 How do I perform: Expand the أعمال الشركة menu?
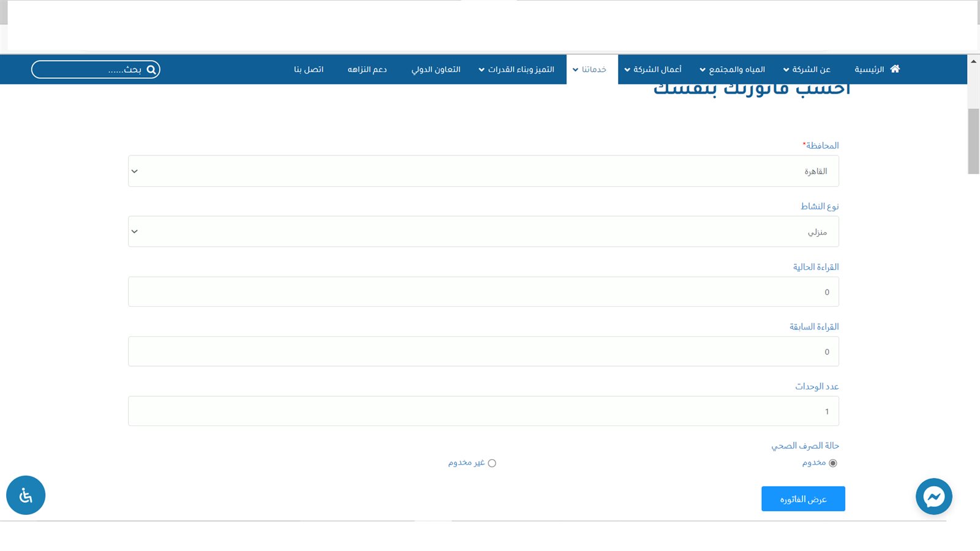point(653,70)
